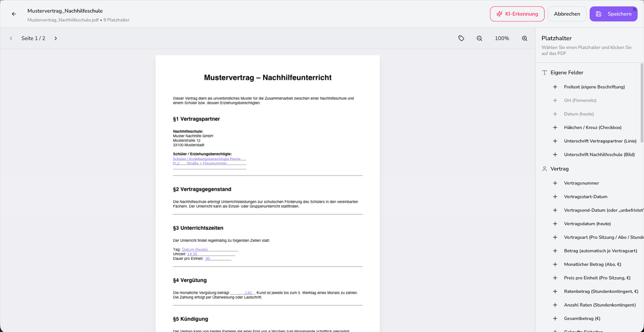Image resolution: width=644 pixels, height=332 pixels.
Task: Click the 100% zoom value
Action: 502,39
